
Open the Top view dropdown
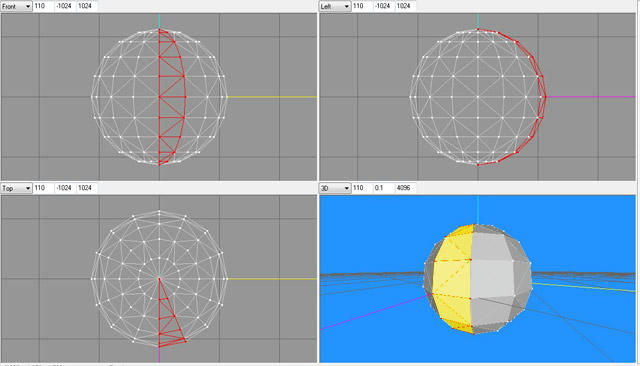[16, 188]
